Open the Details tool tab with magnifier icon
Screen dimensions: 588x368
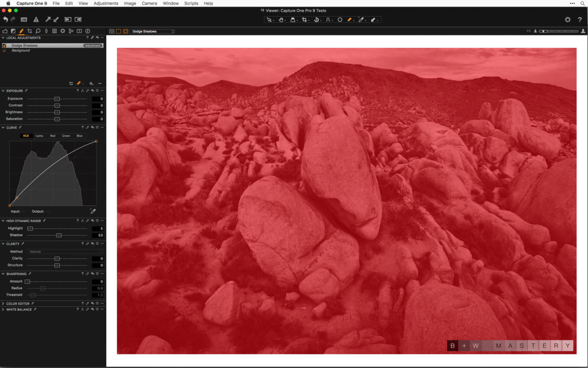[x=38, y=31]
